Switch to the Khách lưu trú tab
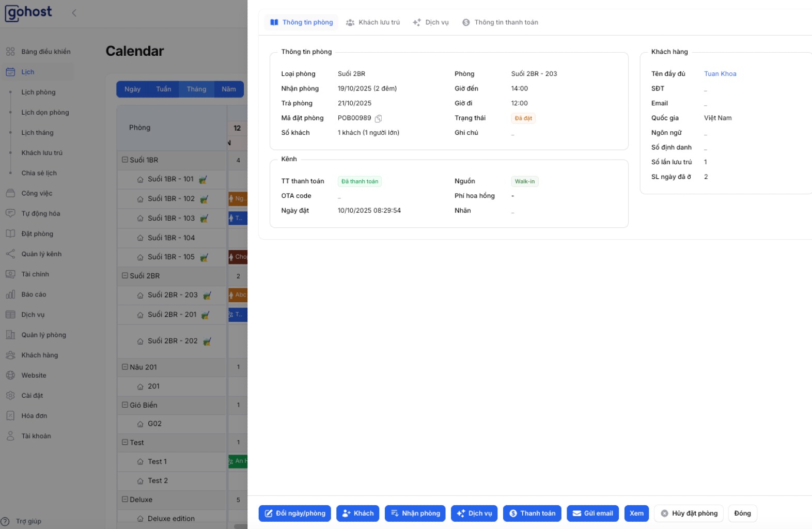Screen dimensions: 812x529 [373, 22]
